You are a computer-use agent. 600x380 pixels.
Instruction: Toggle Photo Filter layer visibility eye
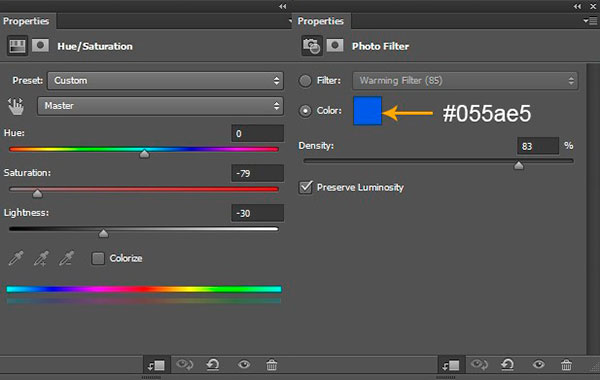point(538,364)
